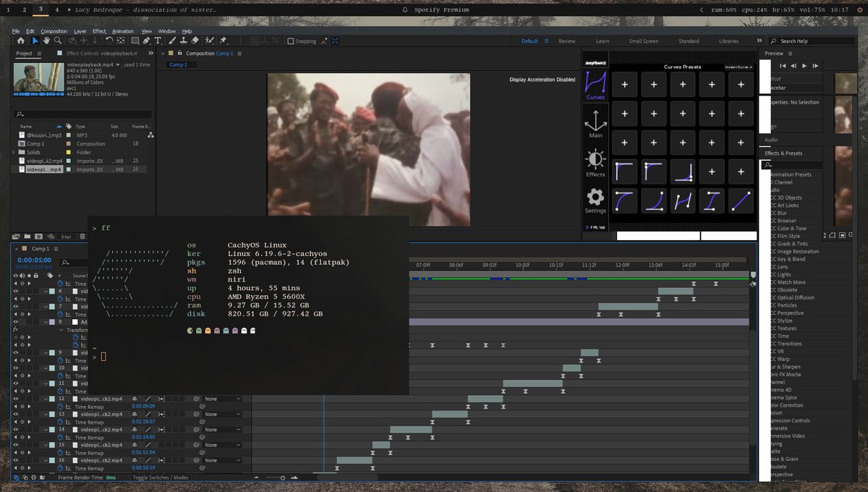Screen dimensions: 868x492
Task: Collapse layer 12 with its twirl arrow
Action: point(46,399)
